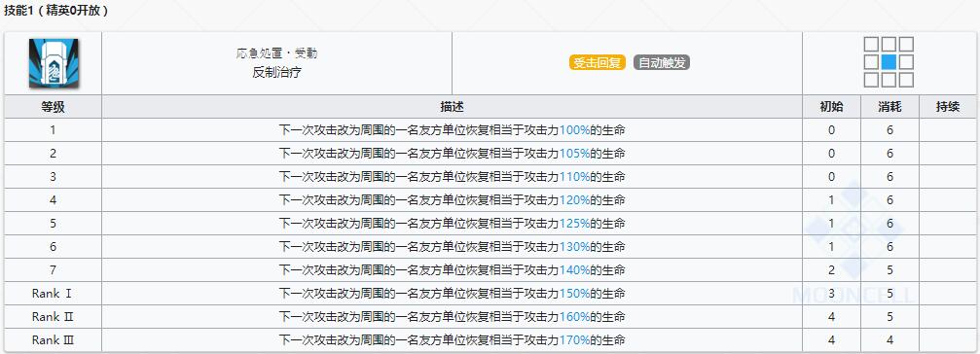Screen dimensions: 980x354
Task: Click the 105% value in level 2 description
Action: 574,154
